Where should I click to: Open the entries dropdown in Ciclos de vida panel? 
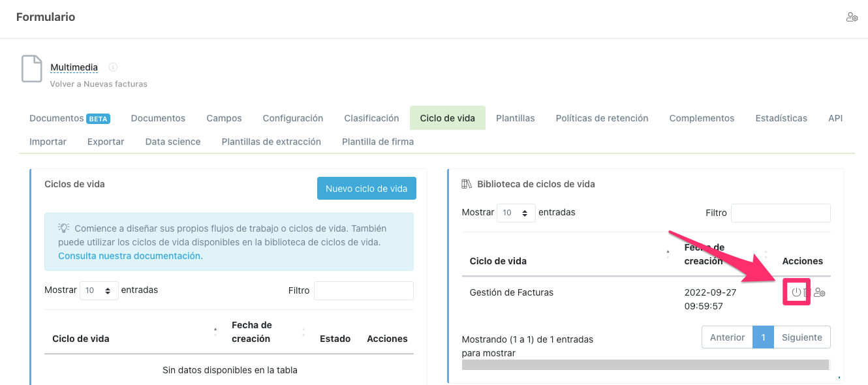pos(99,290)
